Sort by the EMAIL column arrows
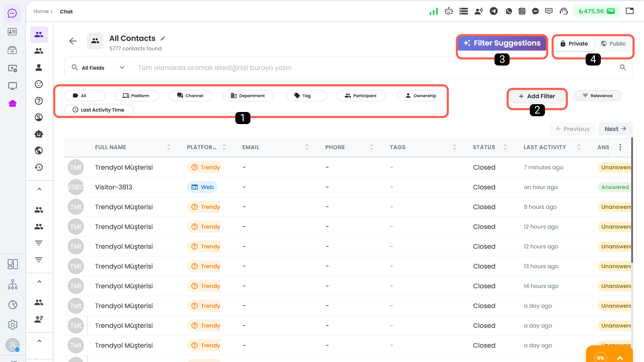The image size is (644, 362). [x=307, y=147]
